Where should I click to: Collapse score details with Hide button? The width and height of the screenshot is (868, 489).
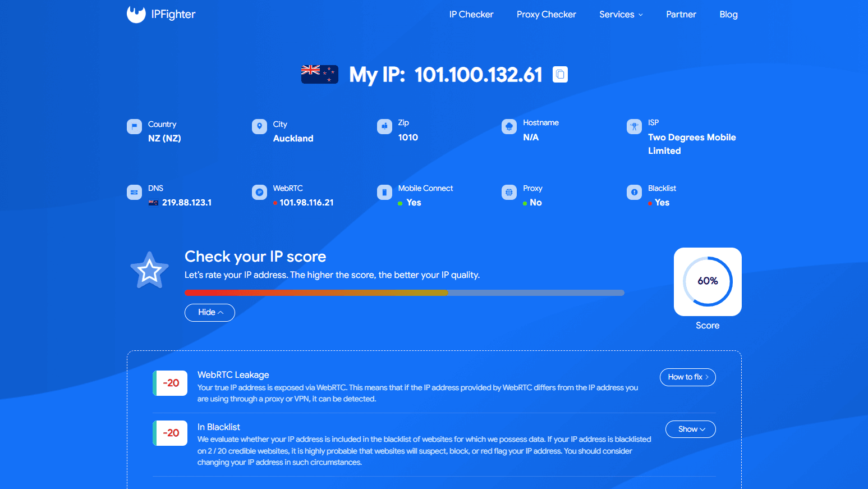pos(210,312)
